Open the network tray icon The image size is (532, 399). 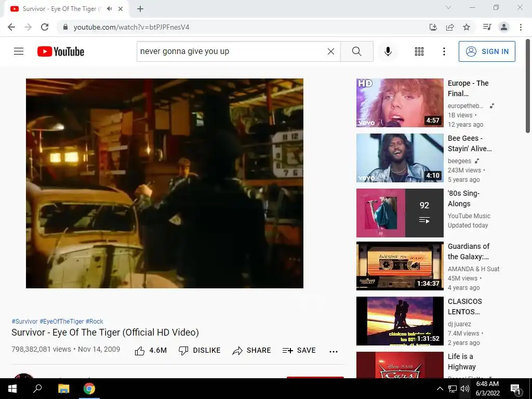[453, 389]
